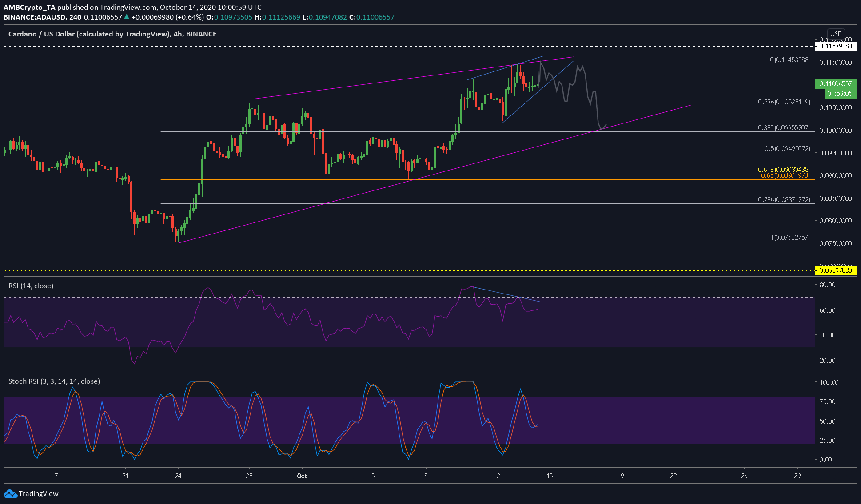Click the Stoch RSI 100.00 scale value
The image size is (861, 504).
(829, 382)
